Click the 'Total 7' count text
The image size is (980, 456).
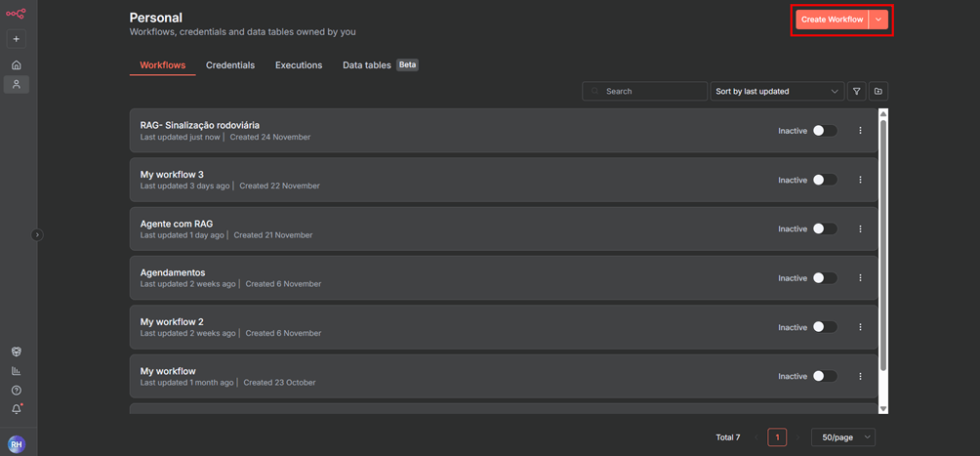pyautogui.click(x=728, y=437)
